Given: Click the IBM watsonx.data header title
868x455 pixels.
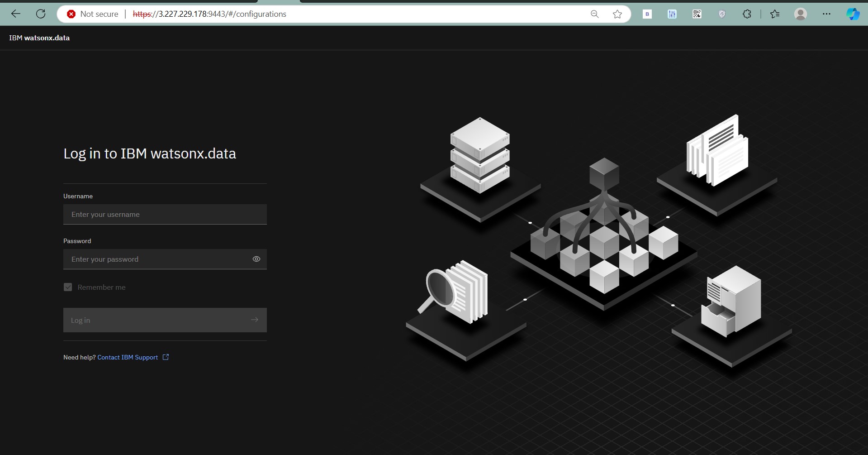Looking at the screenshot, I should pos(39,38).
